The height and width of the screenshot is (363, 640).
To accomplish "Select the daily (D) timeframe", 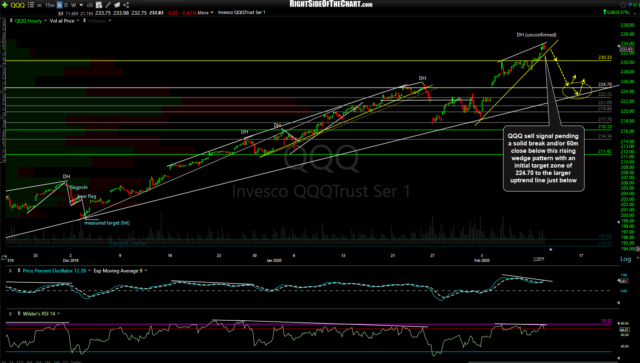I will 66,5.
